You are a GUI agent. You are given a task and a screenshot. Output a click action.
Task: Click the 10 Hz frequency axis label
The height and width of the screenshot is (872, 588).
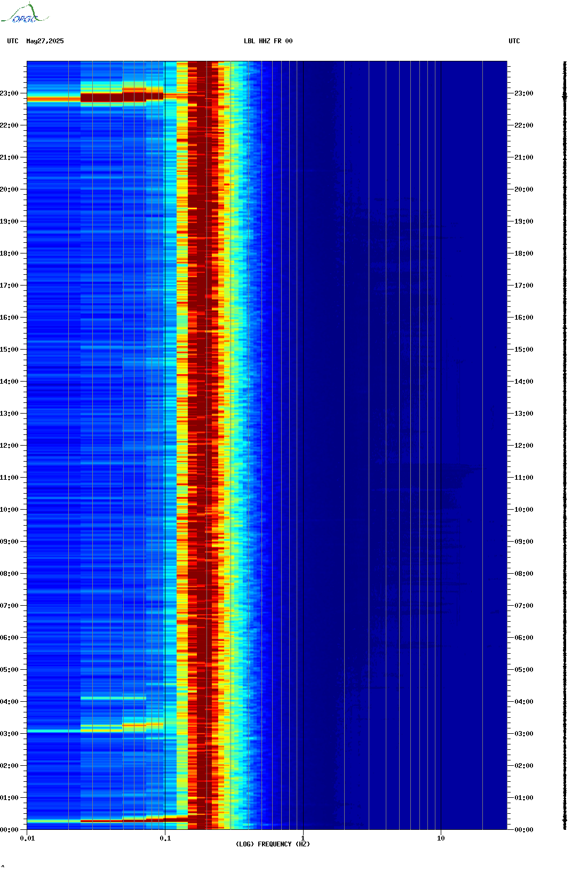tap(441, 838)
